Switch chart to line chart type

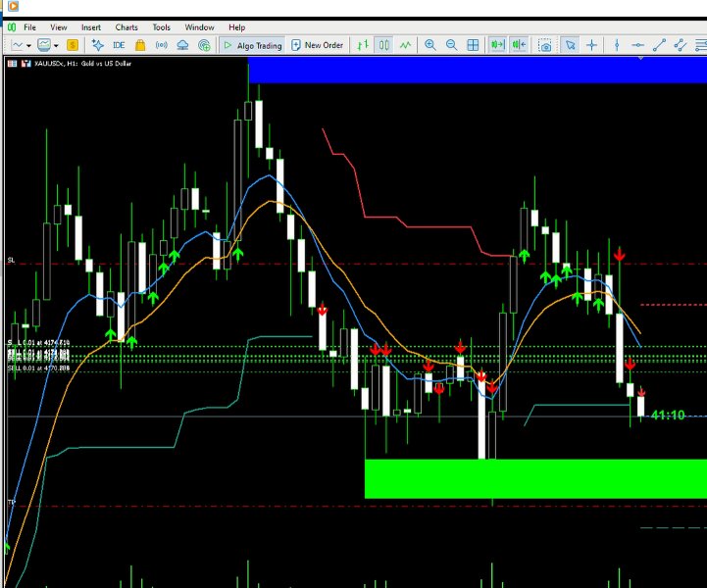405,45
